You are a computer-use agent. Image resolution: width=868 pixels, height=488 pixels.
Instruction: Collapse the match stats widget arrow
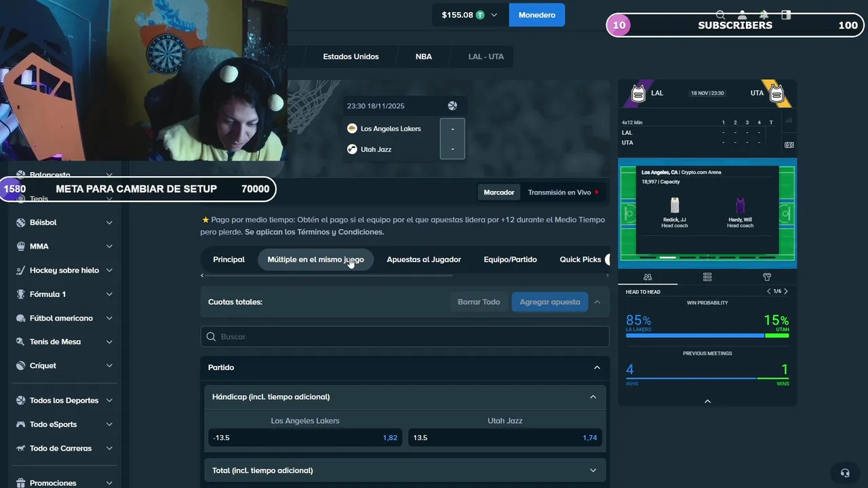(x=707, y=401)
